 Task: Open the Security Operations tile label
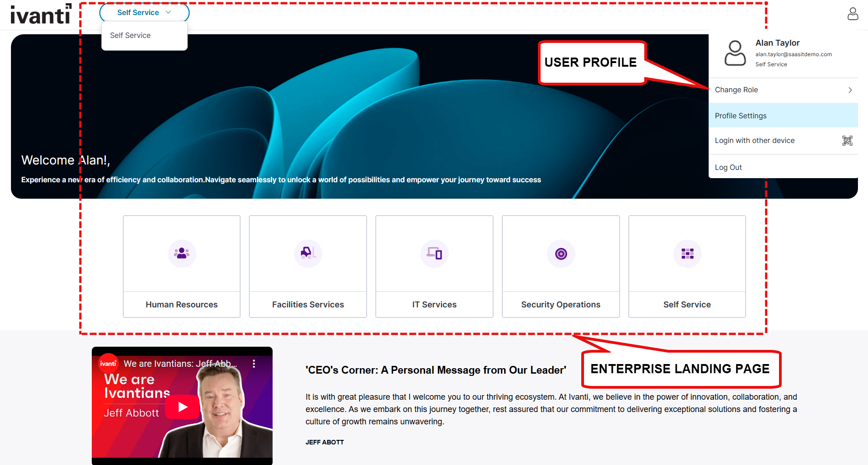point(561,305)
